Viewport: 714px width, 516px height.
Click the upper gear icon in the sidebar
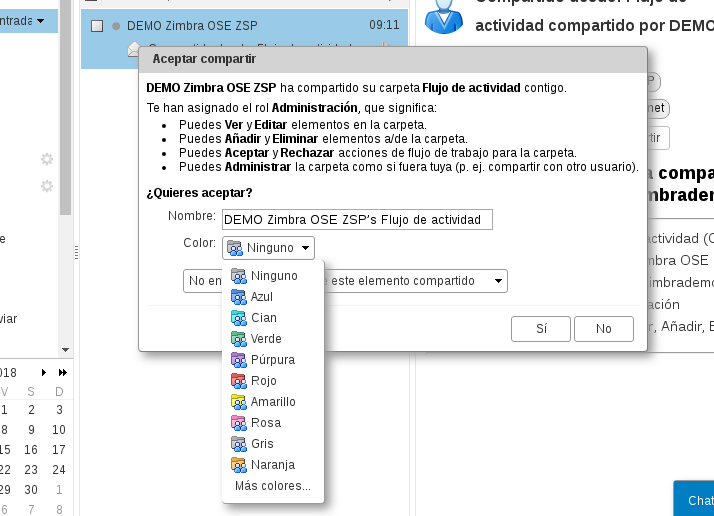(x=47, y=159)
